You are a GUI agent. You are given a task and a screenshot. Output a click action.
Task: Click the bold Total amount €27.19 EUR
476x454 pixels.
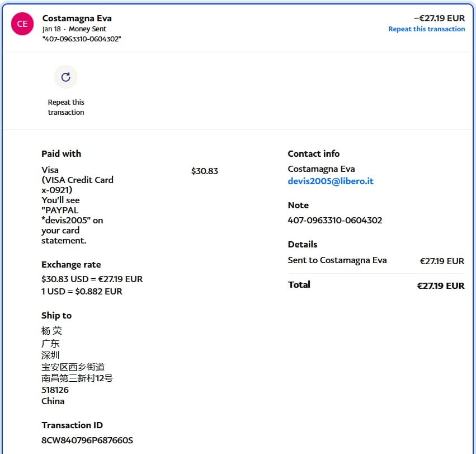pyautogui.click(x=440, y=285)
